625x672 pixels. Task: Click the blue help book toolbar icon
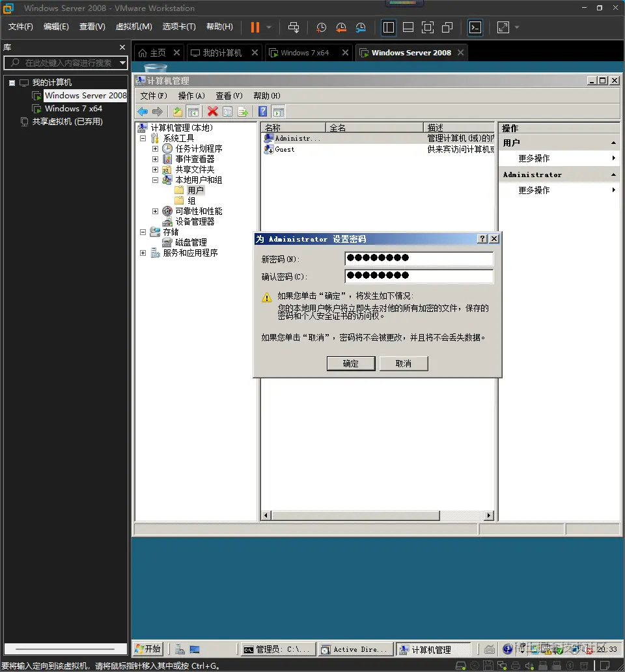point(262,112)
